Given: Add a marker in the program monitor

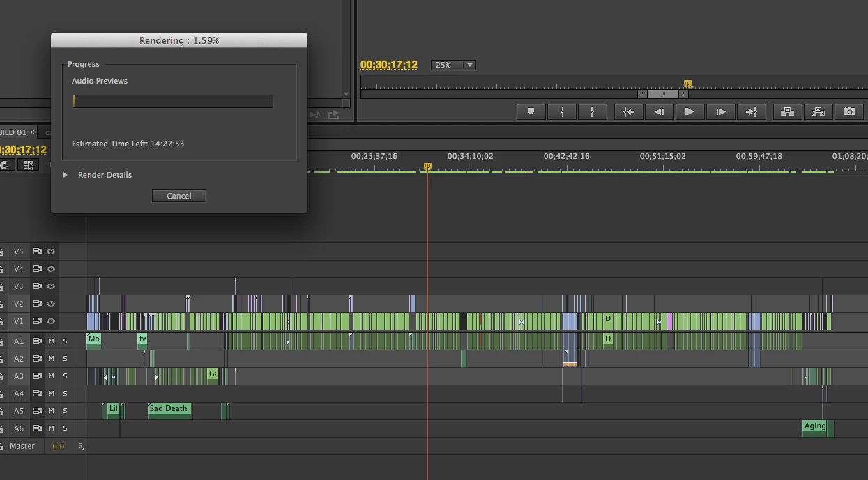Looking at the screenshot, I should [531, 111].
